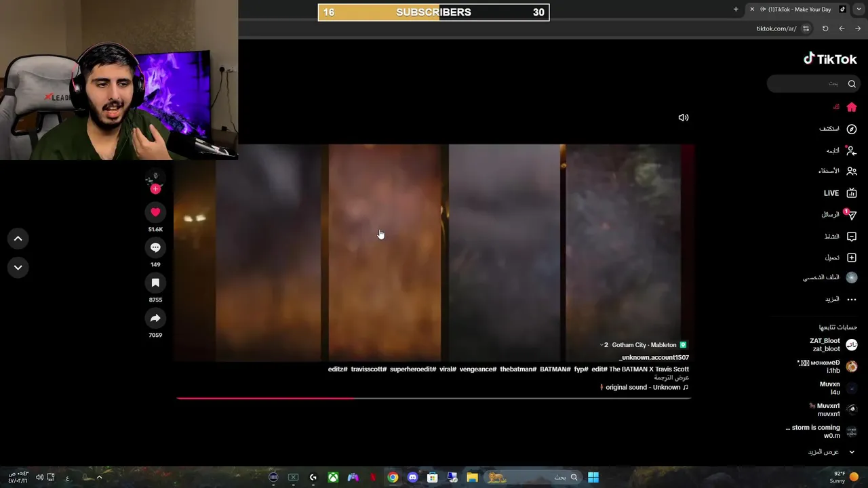The image size is (868, 488).
Task: Open Microsoft Store on the taskbar
Action: pos(432,477)
